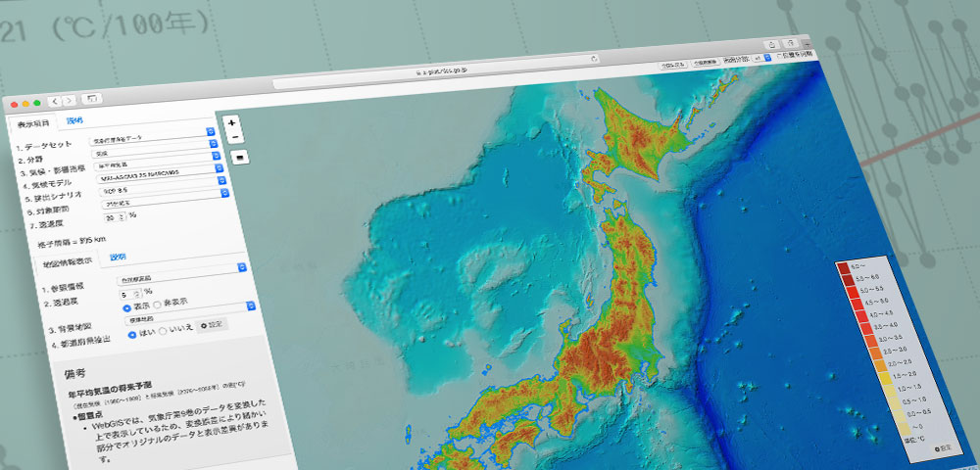The width and height of the screenshot is (980, 470).
Task: Go forward with the browser forward arrow
Action: click(69, 100)
